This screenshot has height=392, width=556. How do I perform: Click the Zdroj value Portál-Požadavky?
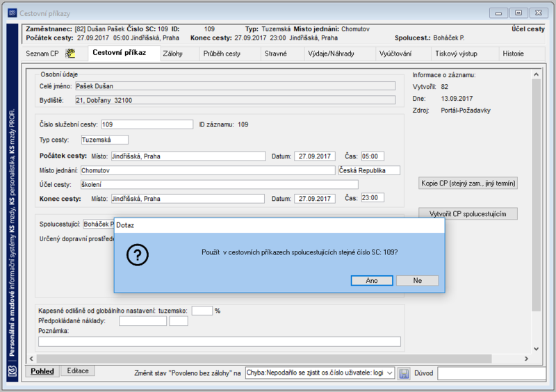(466, 111)
